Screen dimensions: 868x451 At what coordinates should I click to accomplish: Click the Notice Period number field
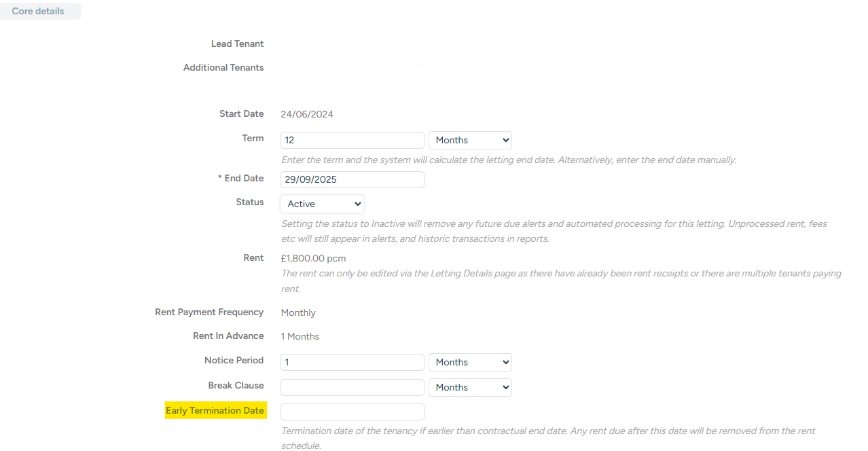[x=352, y=362]
